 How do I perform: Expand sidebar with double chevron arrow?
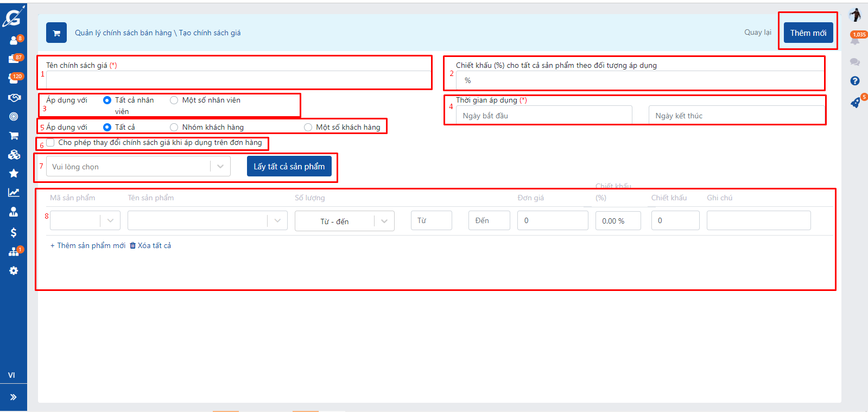pyautogui.click(x=14, y=397)
